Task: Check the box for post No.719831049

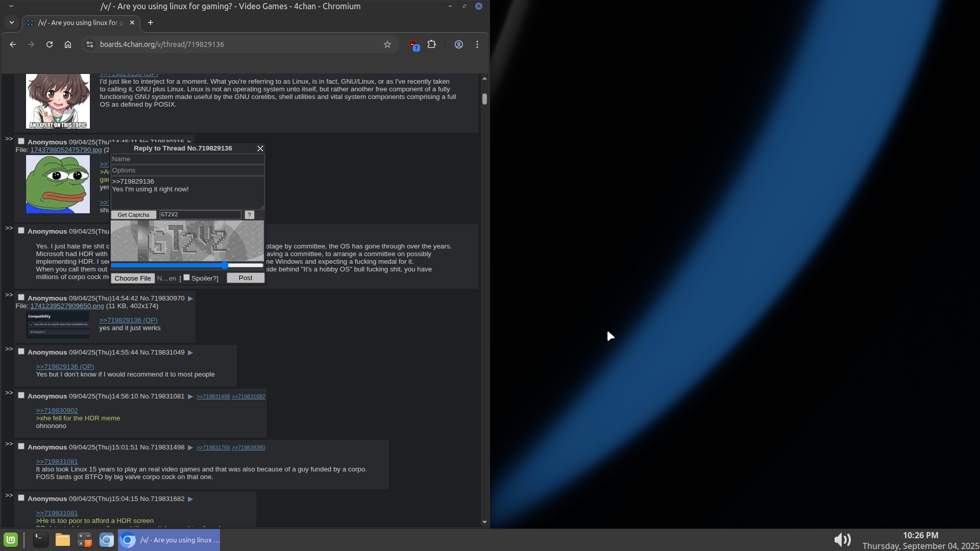Action: [21, 352]
